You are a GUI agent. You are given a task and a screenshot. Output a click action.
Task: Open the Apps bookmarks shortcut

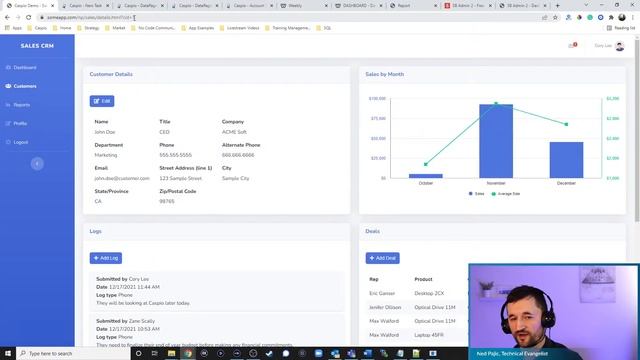coord(13,28)
